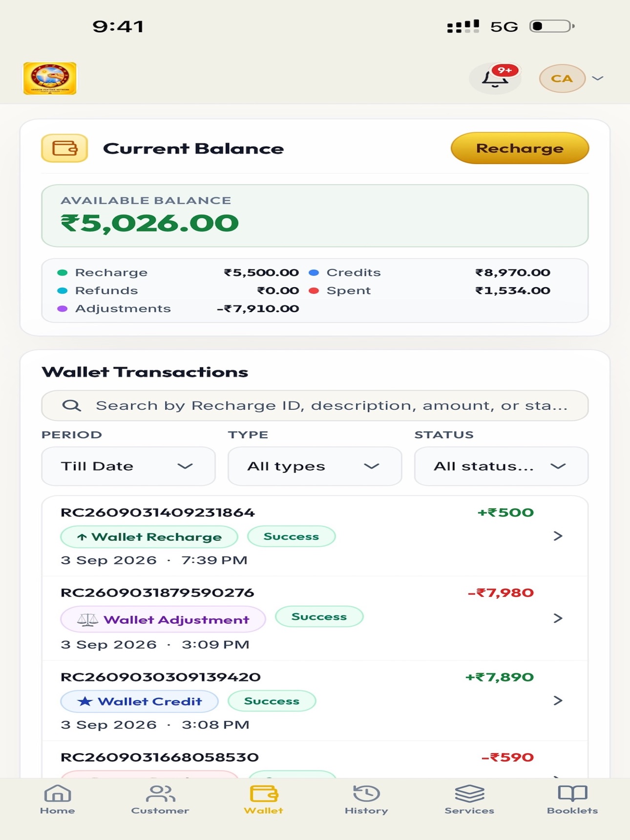
Task: Open details arrow for the +₹7,890 transaction
Action: tap(558, 700)
